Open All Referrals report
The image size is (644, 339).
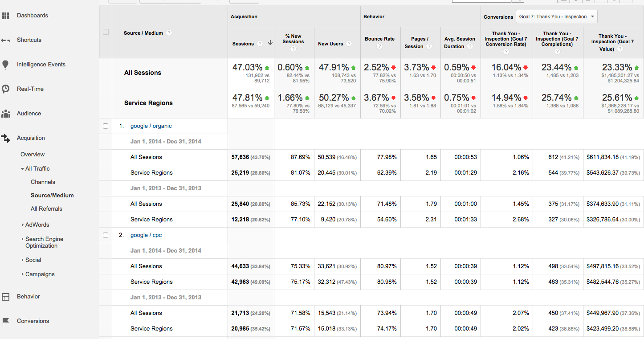[x=46, y=209]
